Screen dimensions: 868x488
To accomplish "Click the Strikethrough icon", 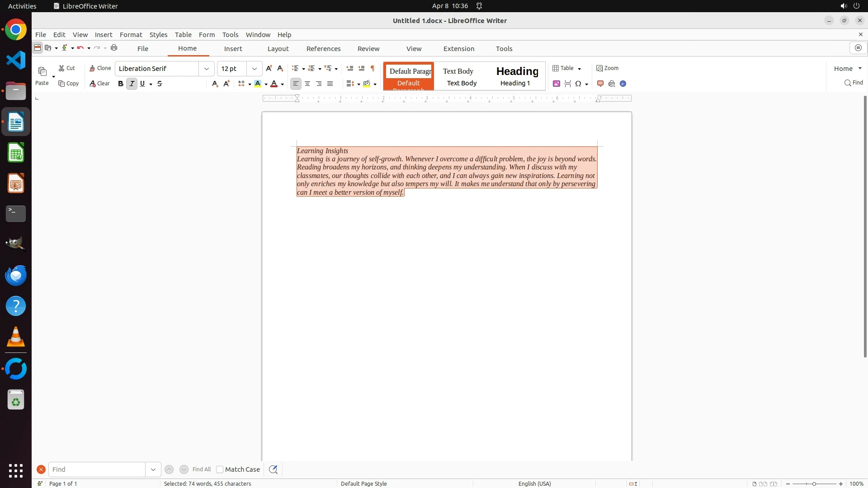I will click(x=160, y=84).
